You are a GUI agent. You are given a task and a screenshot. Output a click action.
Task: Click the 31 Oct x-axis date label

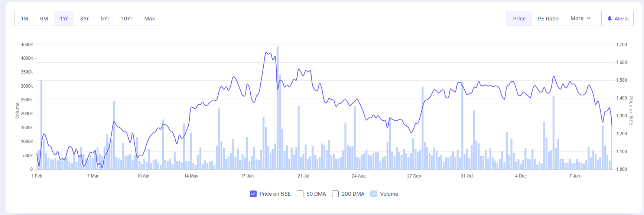point(467,176)
